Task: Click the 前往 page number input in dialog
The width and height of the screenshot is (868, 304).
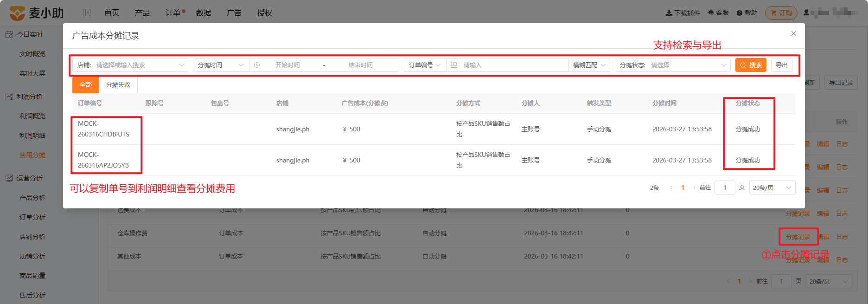Action: (725, 188)
